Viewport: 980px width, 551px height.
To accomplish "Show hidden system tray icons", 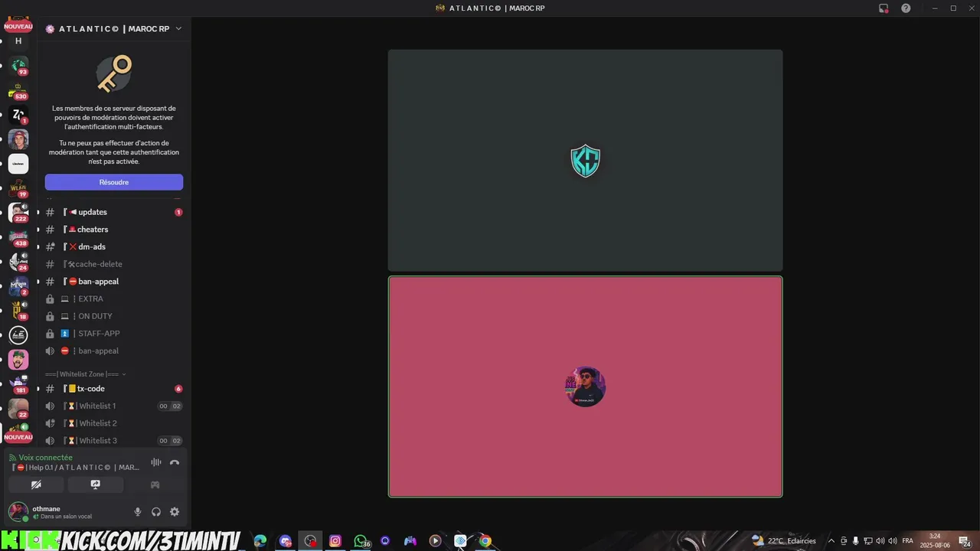I will pos(831,541).
